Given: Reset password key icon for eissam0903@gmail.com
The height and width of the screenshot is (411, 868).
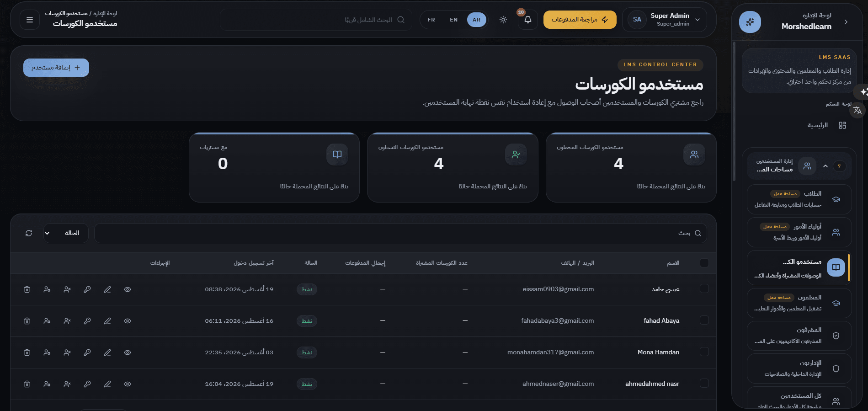Looking at the screenshot, I should pyautogui.click(x=87, y=289).
